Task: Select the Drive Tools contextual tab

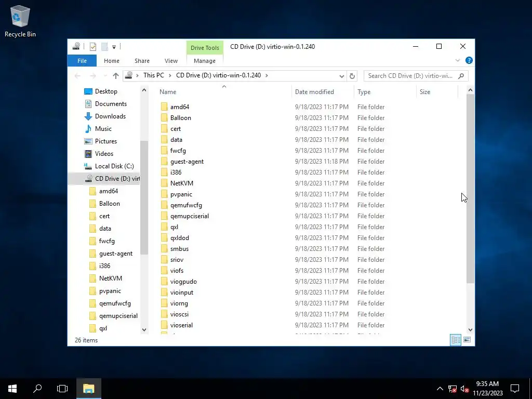Action: [x=205, y=48]
